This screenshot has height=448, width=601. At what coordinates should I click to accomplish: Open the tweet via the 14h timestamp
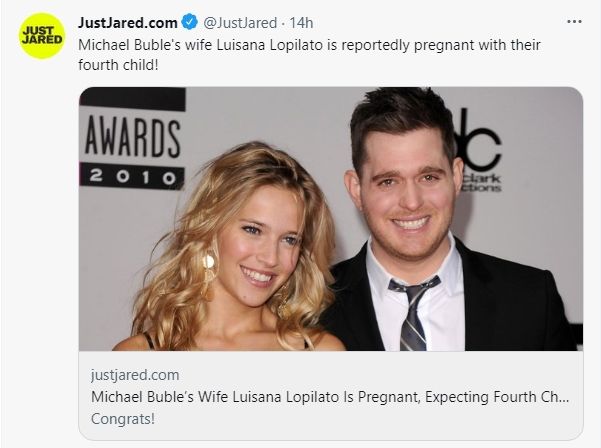pyautogui.click(x=301, y=23)
